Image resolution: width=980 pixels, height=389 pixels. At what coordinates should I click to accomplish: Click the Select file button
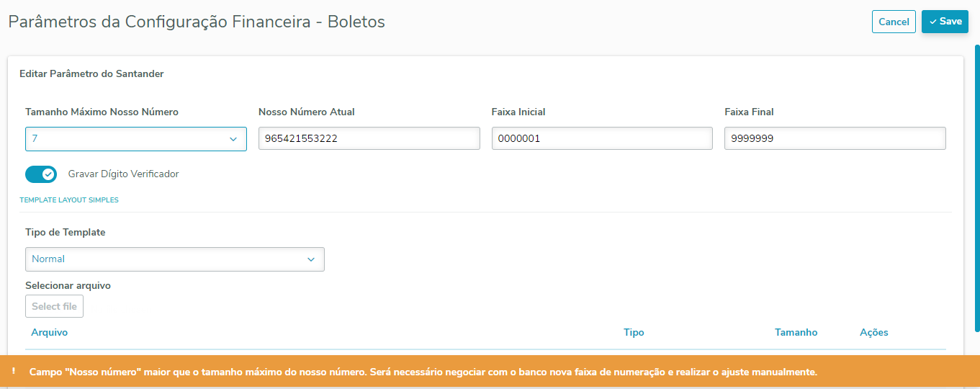click(x=54, y=306)
